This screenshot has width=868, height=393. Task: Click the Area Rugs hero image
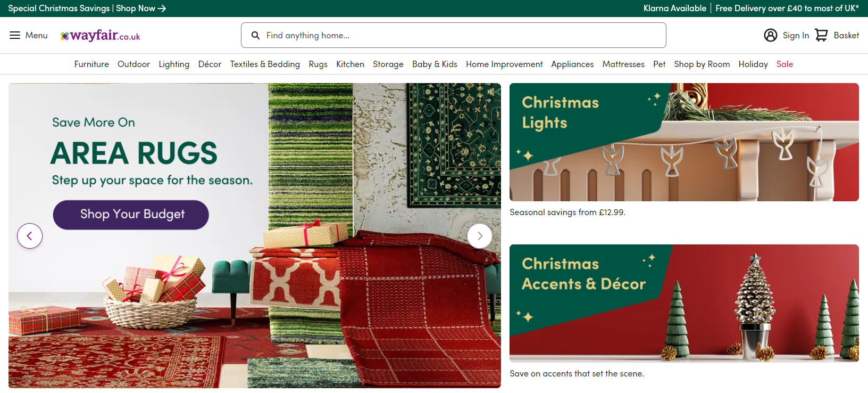click(x=255, y=235)
